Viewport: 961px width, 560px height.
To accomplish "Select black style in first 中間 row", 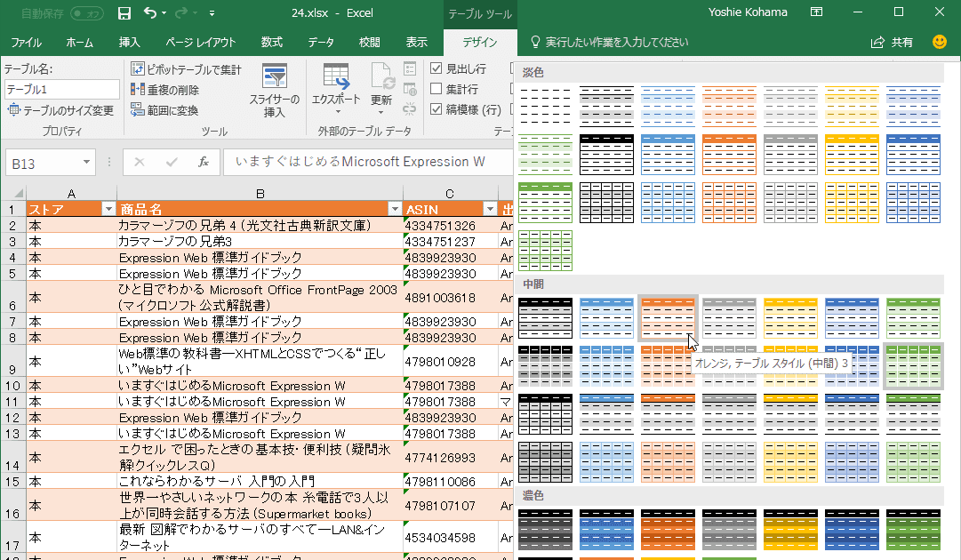I will [x=546, y=318].
